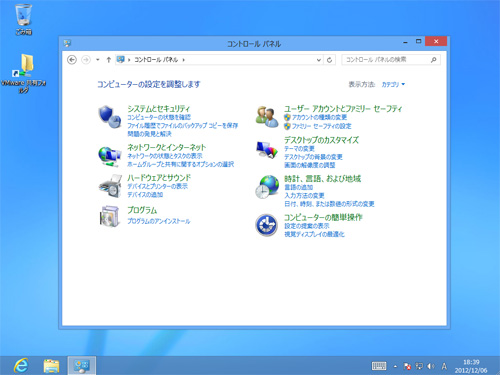This screenshot has height=375, width=500.
Task: Open the Programs category icon
Action: pos(110,216)
